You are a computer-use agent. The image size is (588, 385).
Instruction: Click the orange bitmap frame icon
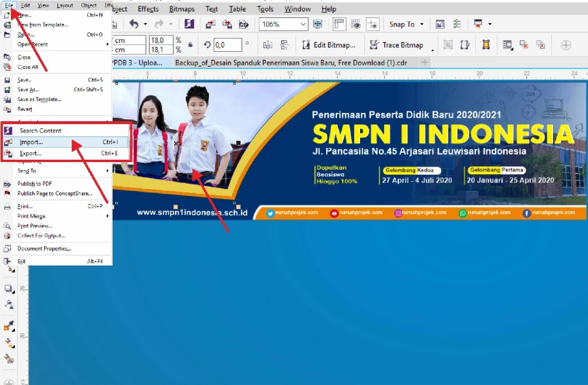(486, 45)
